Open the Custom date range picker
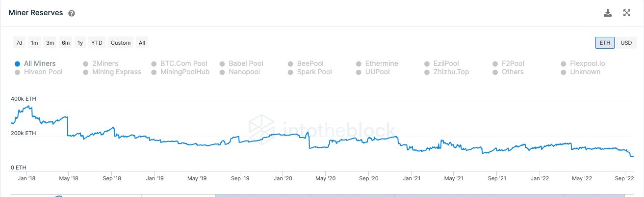The width and height of the screenshot is (644, 197). [121, 43]
